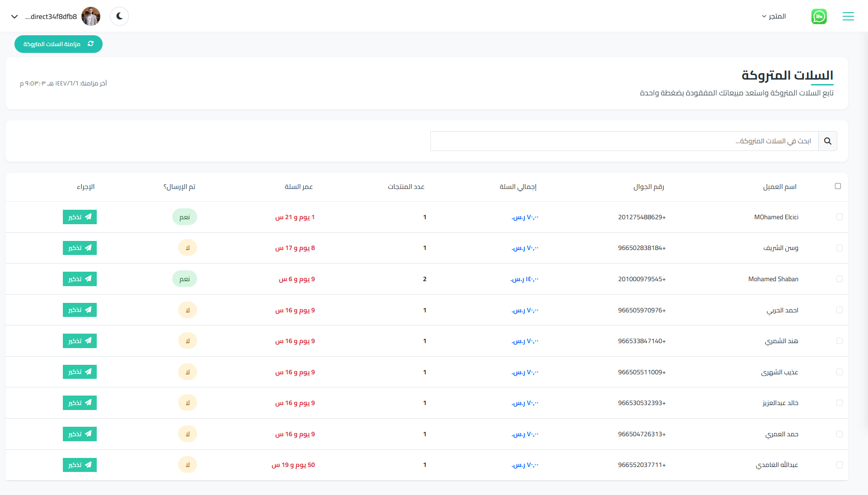Send reminder to عبدالله الغامدي
Viewport: 868px width, 495px height.
tap(80, 465)
